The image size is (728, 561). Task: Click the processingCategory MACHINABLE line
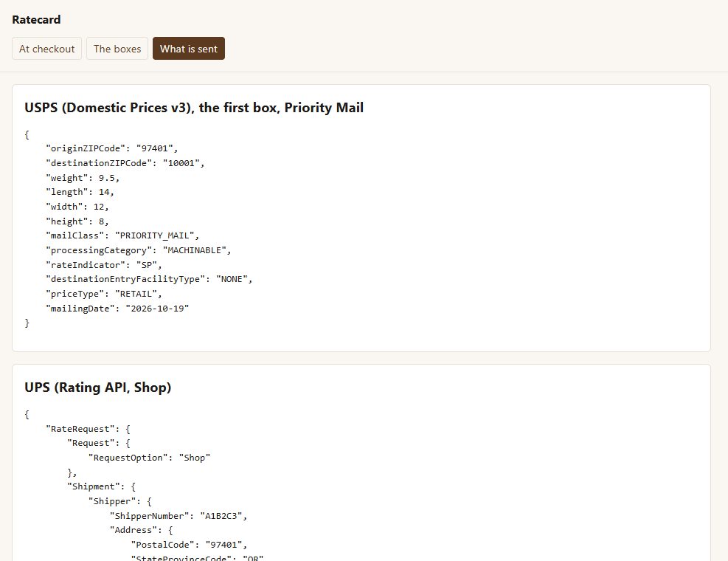click(139, 250)
